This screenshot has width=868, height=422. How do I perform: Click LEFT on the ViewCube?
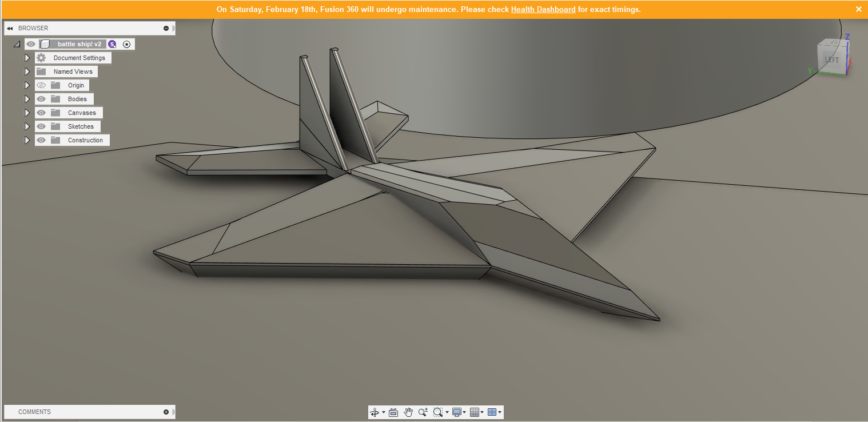click(831, 59)
